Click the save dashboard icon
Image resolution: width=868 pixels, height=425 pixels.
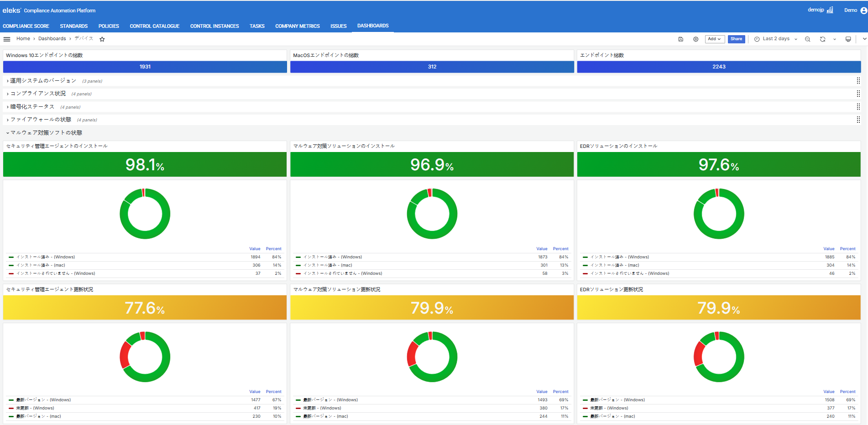680,39
